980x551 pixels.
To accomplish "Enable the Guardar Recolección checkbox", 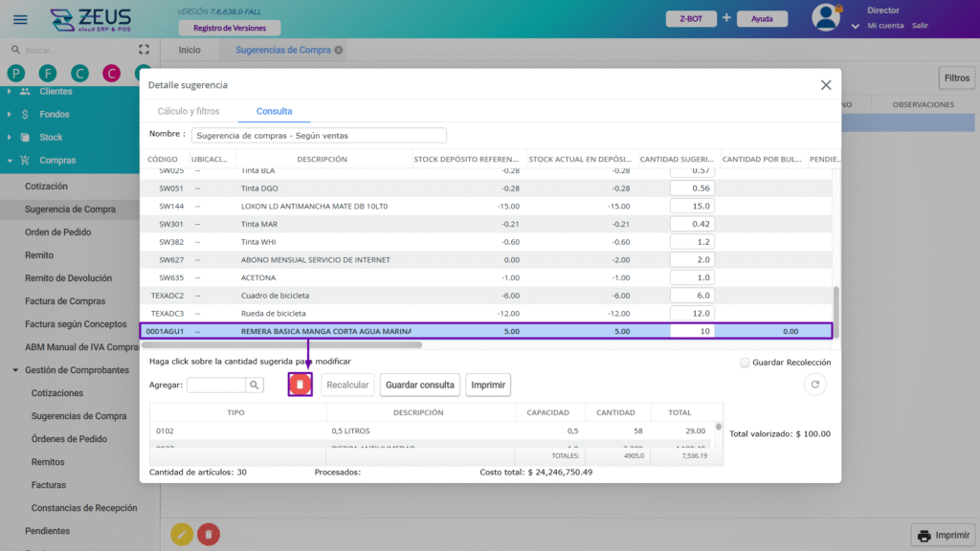I will tap(745, 363).
